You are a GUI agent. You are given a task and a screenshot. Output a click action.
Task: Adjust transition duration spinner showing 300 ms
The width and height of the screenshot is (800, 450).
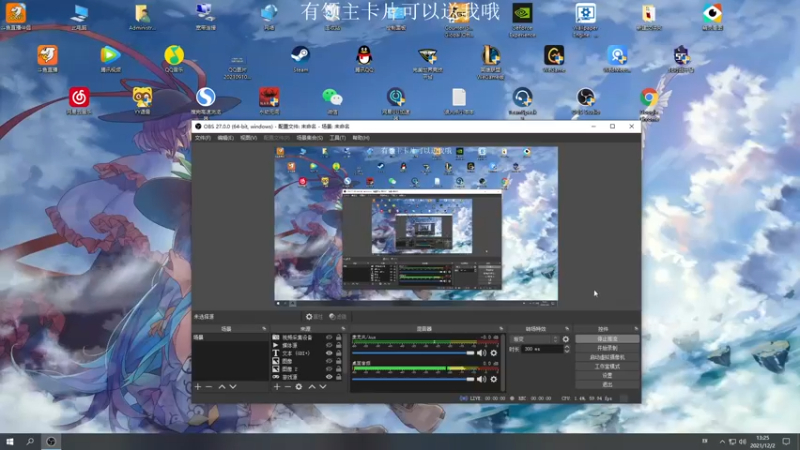(x=540, y=349)
